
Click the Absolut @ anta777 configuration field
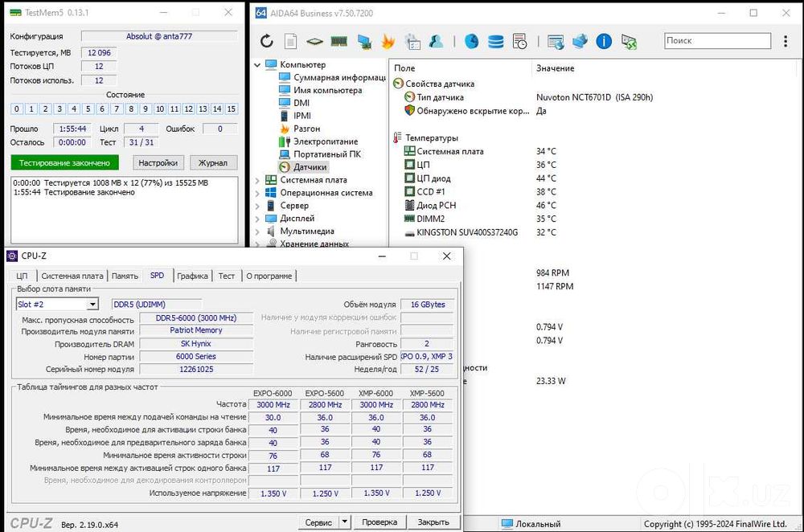[159, 36]
